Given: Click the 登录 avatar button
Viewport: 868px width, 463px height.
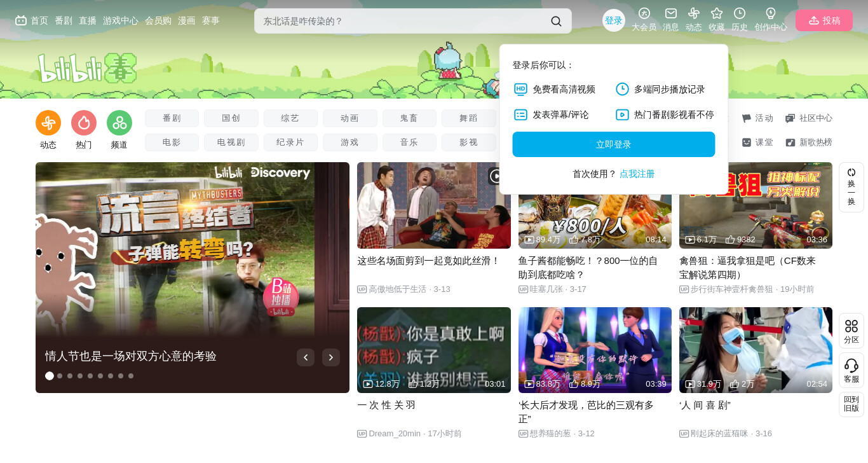Looking at the screenshot, I should tap(614, 20).
